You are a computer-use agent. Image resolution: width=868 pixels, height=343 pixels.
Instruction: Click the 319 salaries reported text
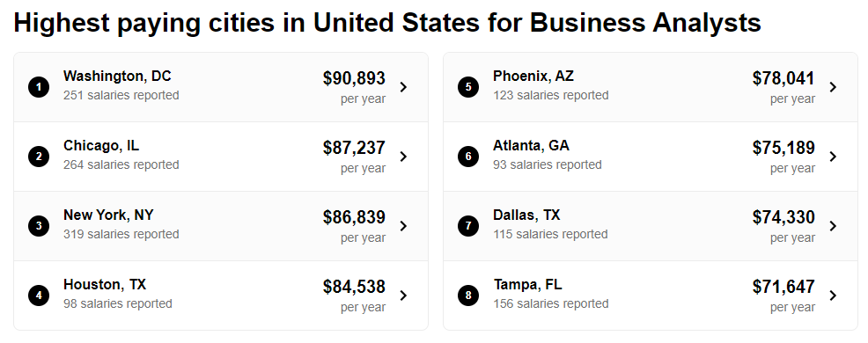[121, 235]
